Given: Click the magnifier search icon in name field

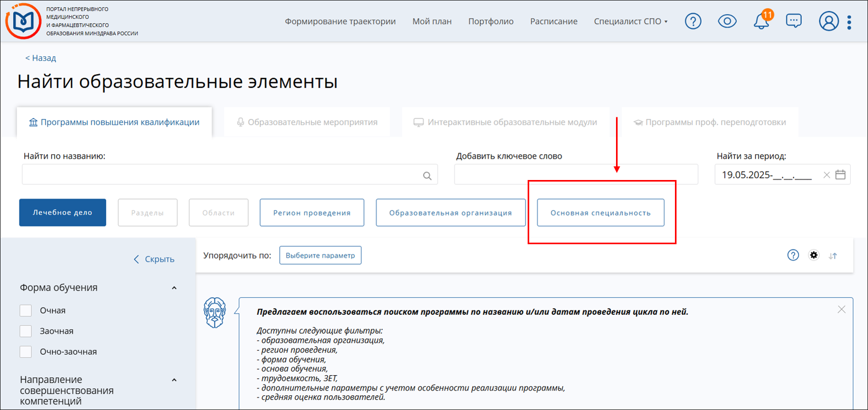Looking at the screenshot, I should click(x=427, y=176).
